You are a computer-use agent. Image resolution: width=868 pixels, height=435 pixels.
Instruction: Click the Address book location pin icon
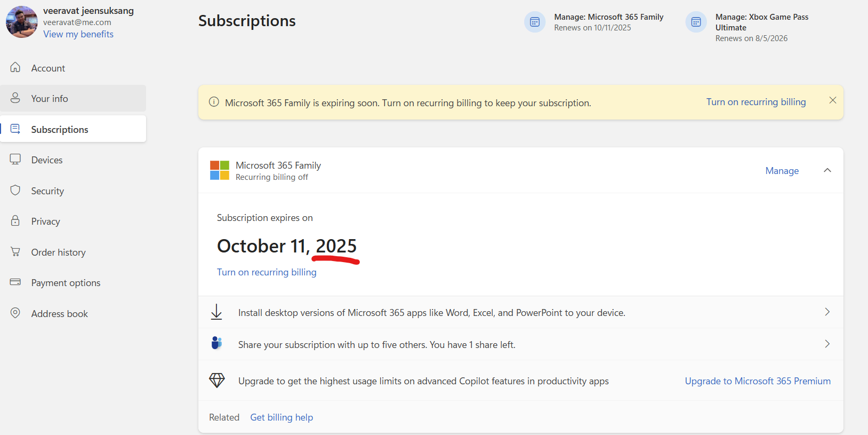(x=15, y=313)
